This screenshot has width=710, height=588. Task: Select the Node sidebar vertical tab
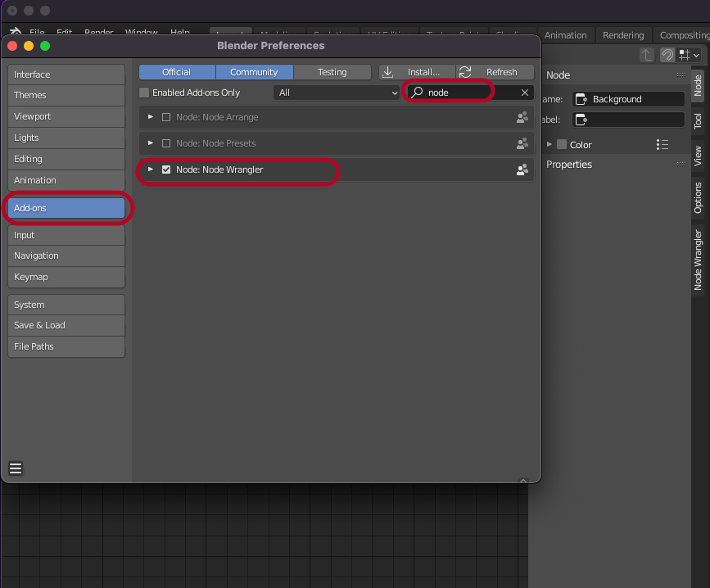(x=698, y=85)
